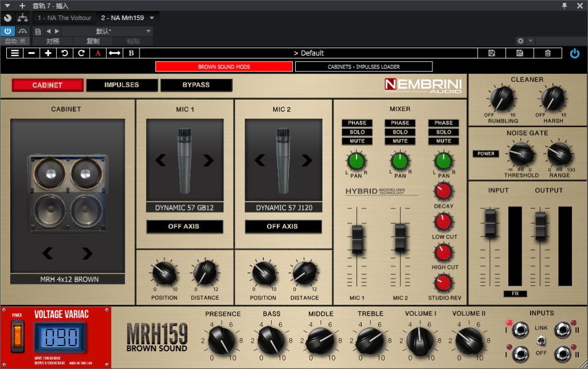588x369 pixels.
Task: Click the PRESENCE knob
Action: click(x=222, y=340)
